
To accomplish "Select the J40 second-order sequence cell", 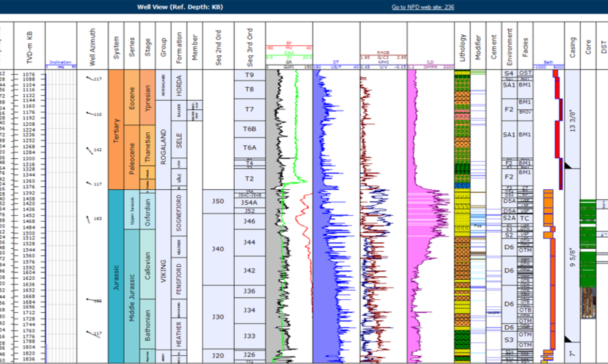I will 218,249.
